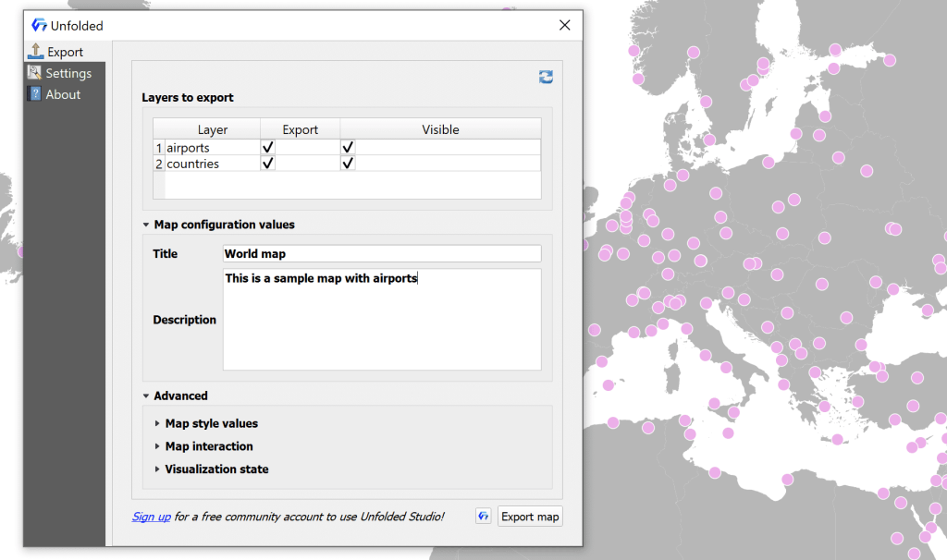The image size is (947, 560).
Task: Expand Map interaction section
Action: 157,446
